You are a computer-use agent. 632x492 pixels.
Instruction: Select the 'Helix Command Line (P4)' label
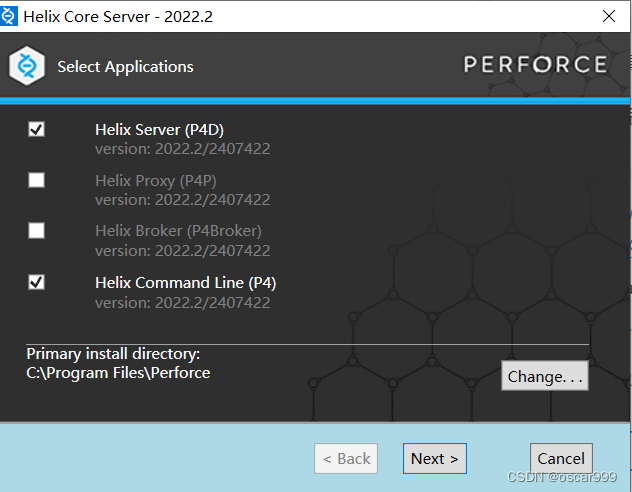point(186,283)
